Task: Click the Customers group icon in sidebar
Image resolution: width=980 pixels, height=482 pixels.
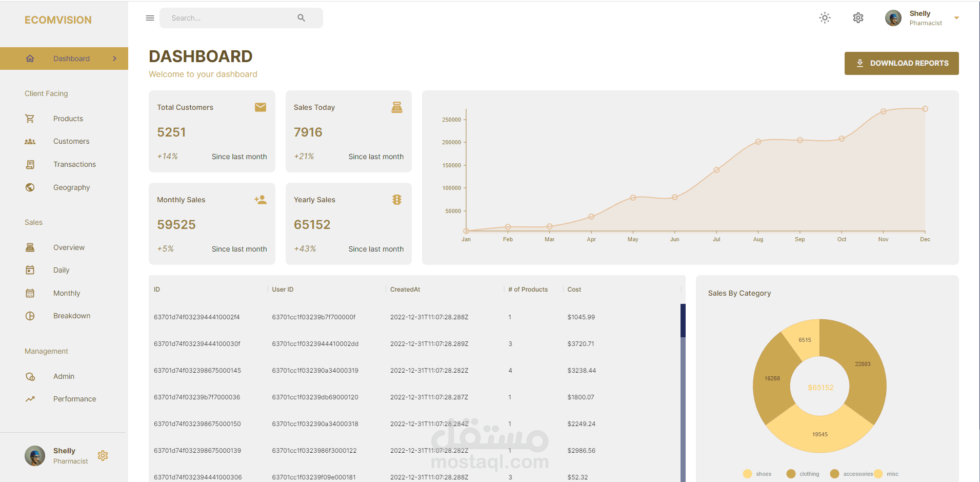Action: click(x=30, y=142)
